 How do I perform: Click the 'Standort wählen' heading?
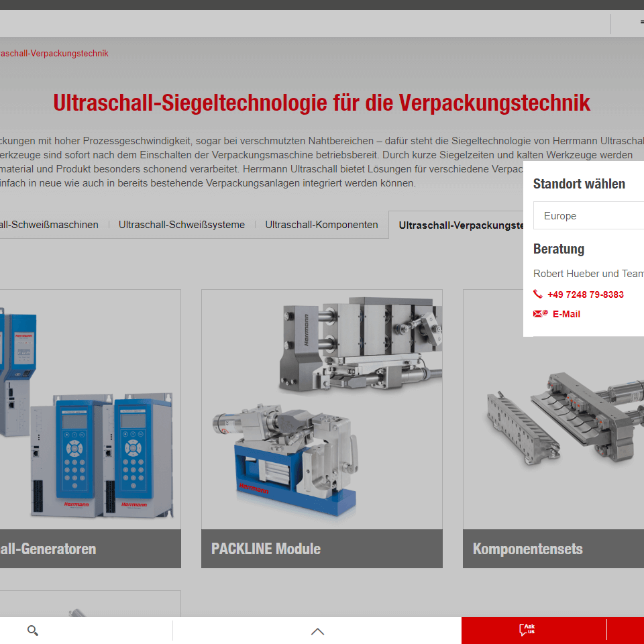click(x=579, y=184)
